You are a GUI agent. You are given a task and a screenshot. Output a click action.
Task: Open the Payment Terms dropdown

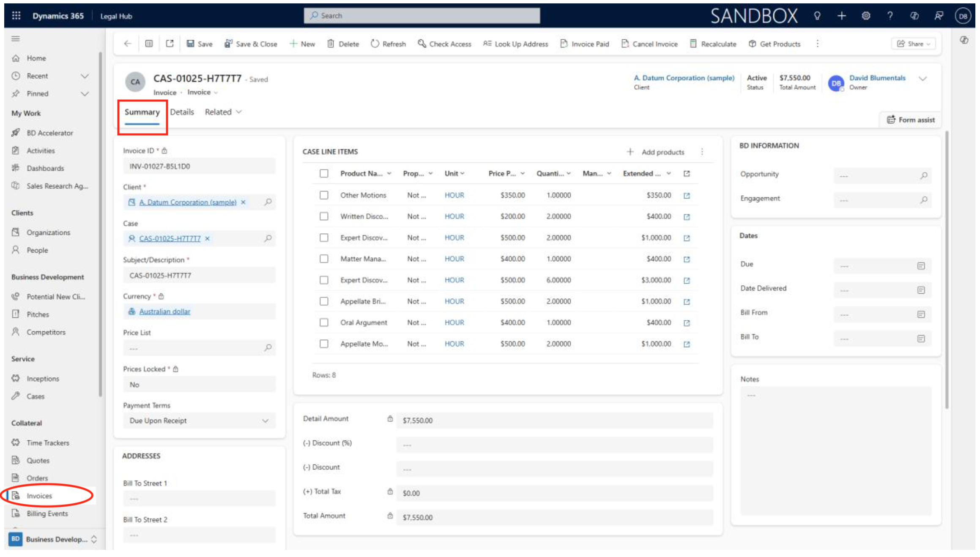click(x=199, y=421)
